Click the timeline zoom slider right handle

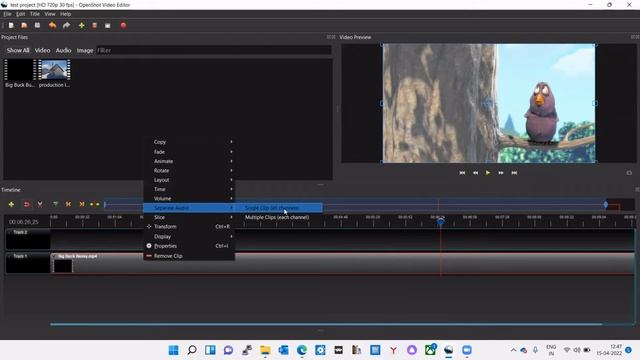coord(606,204)
